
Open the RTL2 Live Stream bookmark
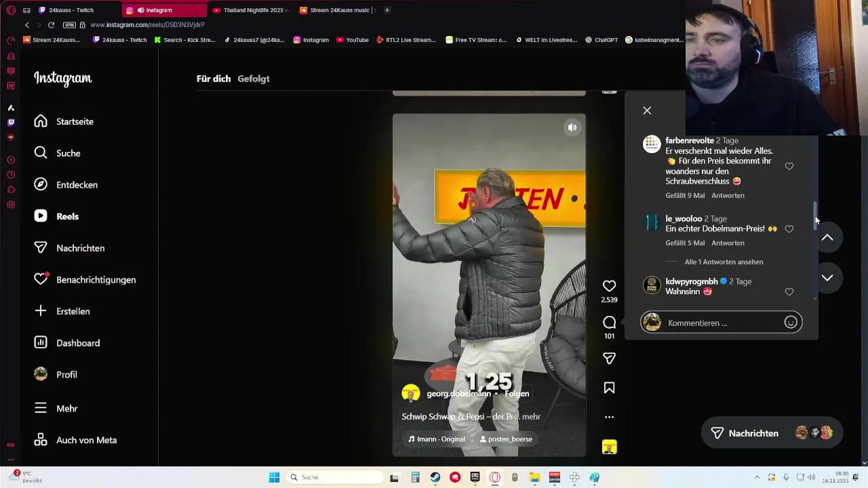(406, 40)
